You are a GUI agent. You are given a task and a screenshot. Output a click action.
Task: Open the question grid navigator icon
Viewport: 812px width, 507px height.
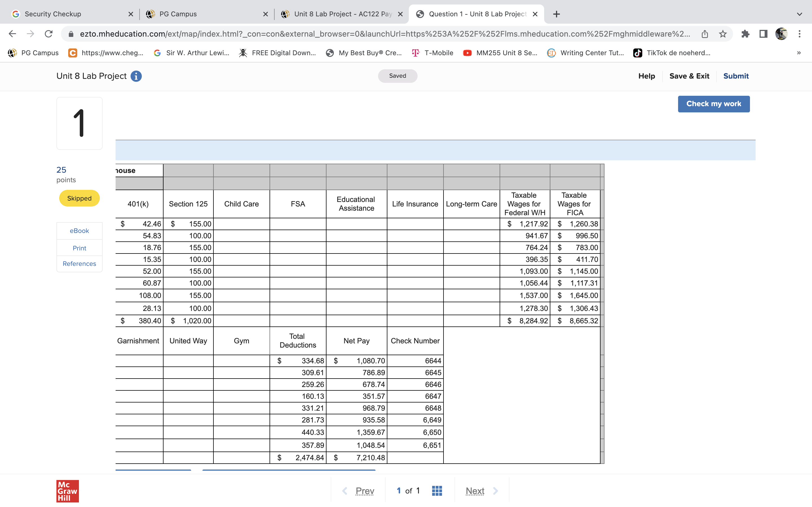[x=437, y=491]
